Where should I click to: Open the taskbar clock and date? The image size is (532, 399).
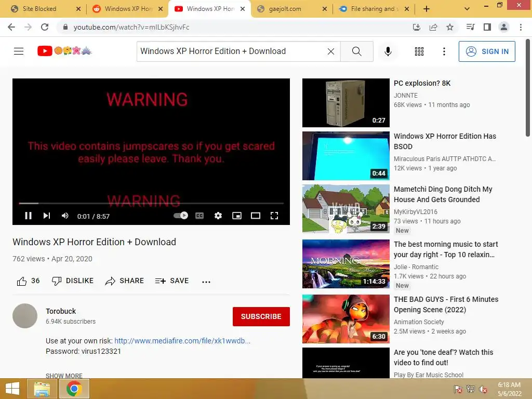pos(509,389)
